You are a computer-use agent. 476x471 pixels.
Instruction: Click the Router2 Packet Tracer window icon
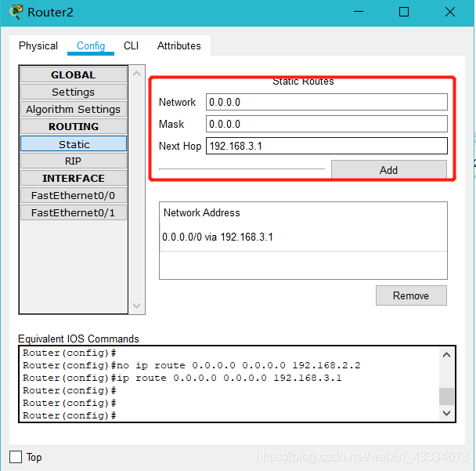(15, 12)
